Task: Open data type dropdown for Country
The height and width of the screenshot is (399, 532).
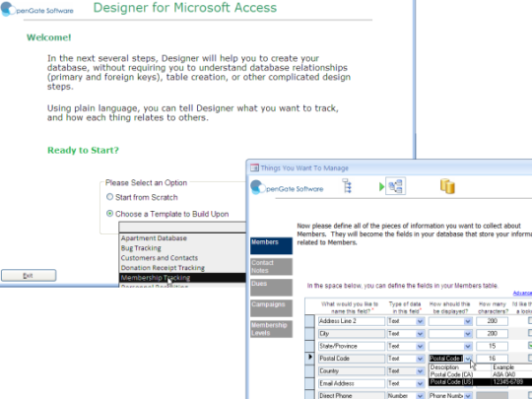Action: (420, 371)
